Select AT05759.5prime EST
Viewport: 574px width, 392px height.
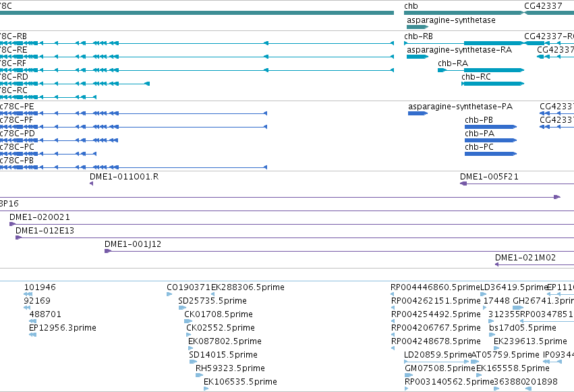click(475, 362)
